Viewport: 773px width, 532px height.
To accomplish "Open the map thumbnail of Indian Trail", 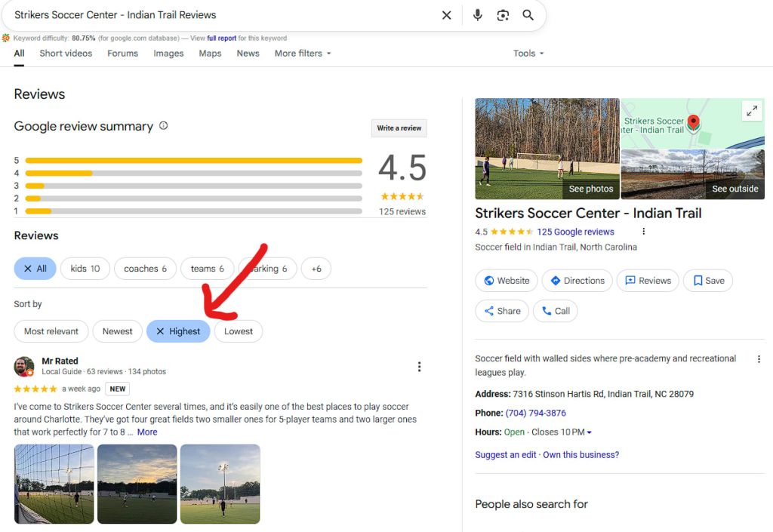I will (x=693, y=123).
